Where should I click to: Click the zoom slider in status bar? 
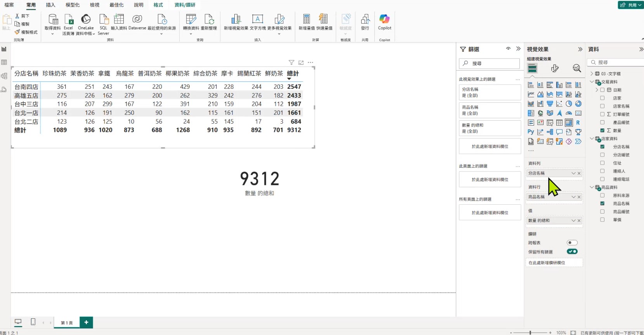[x=530, y=333]
